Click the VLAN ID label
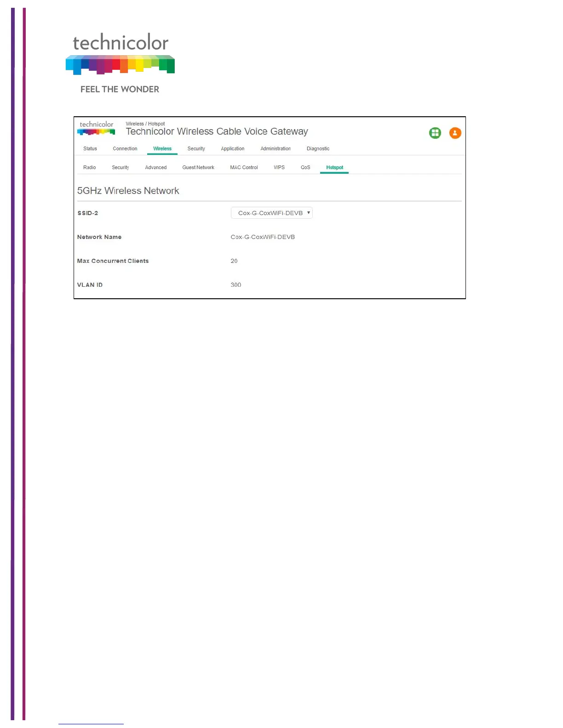 coord(90,284)
